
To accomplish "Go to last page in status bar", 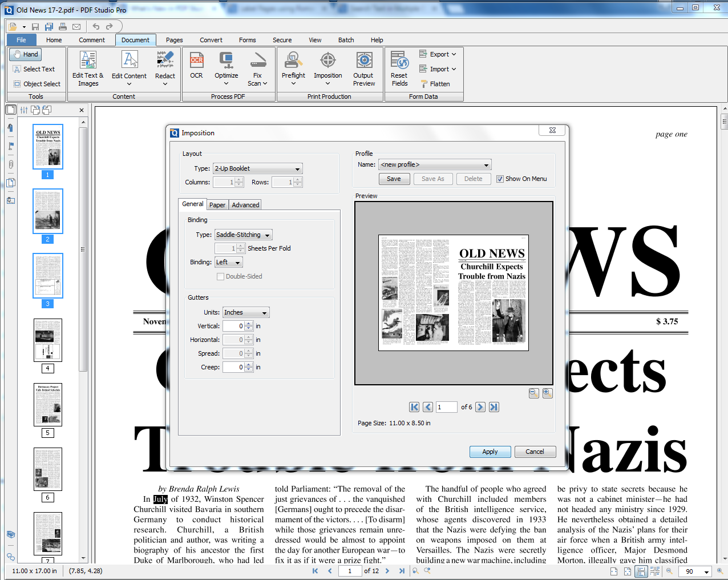I will 402,571.
